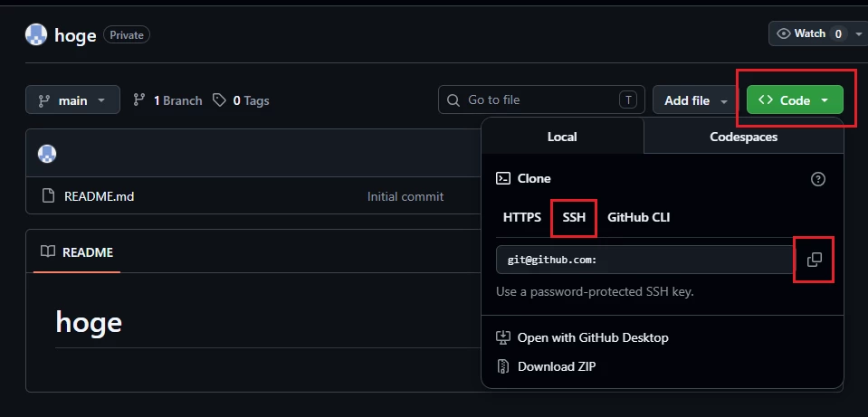Click the Clone section heading

tap(534, 178)
